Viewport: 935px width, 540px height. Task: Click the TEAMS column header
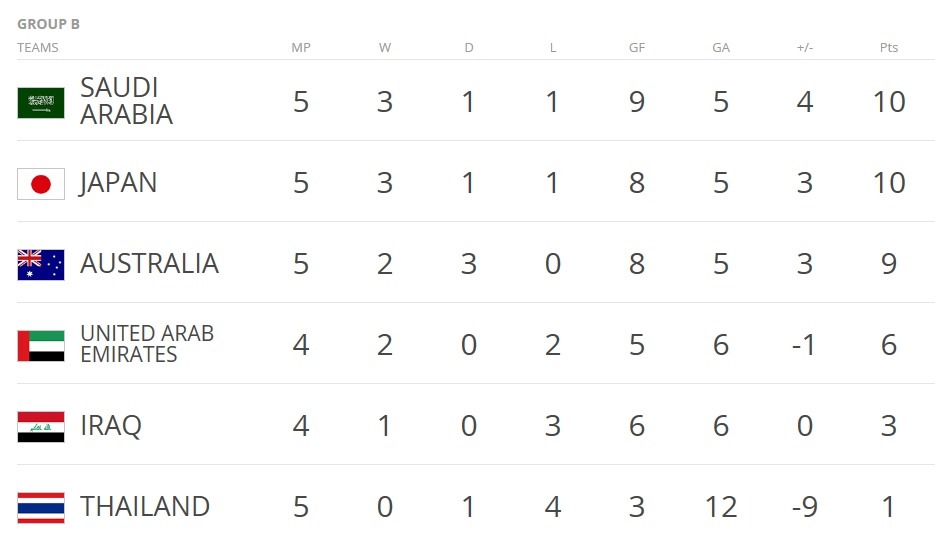point(38,48)
